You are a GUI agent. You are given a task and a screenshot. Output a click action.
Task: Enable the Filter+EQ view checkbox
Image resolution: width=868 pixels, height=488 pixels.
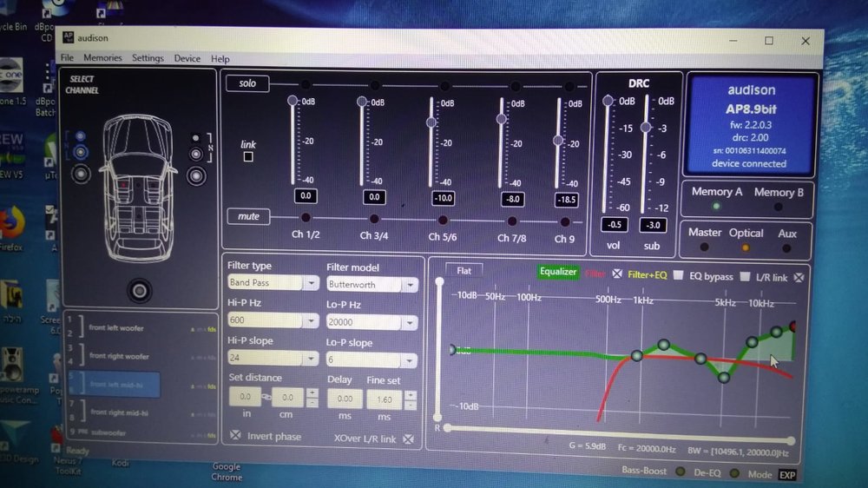(678, 274)
